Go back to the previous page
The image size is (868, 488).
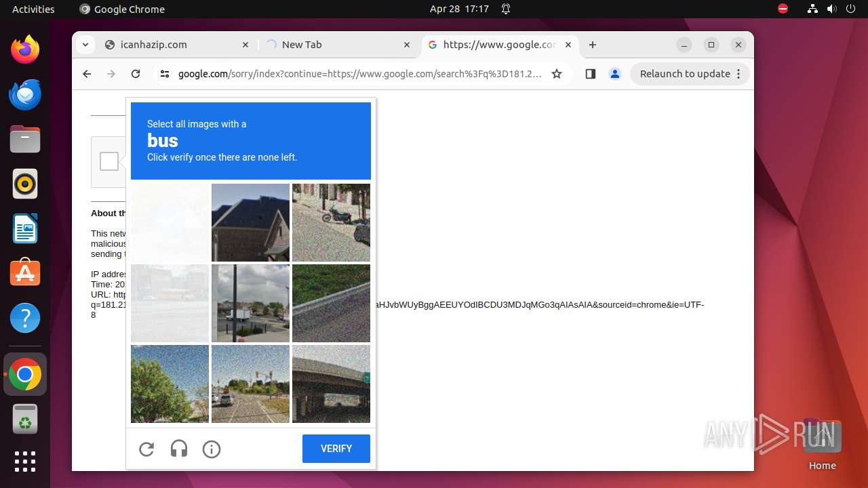(87, 74)
